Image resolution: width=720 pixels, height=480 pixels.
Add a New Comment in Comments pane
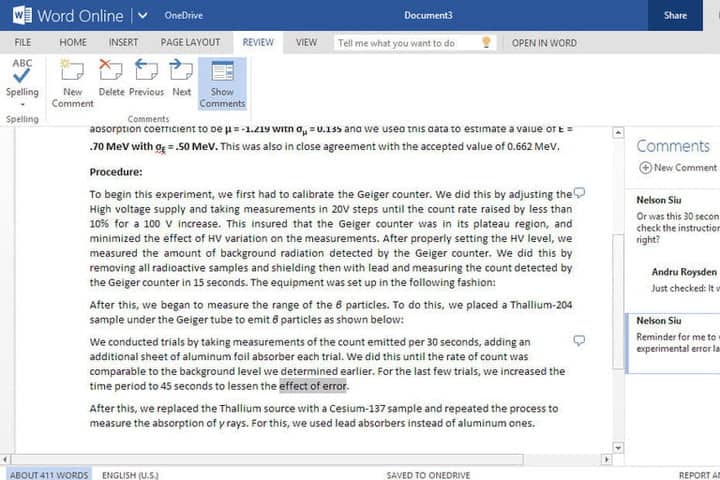tap(678, 168)
